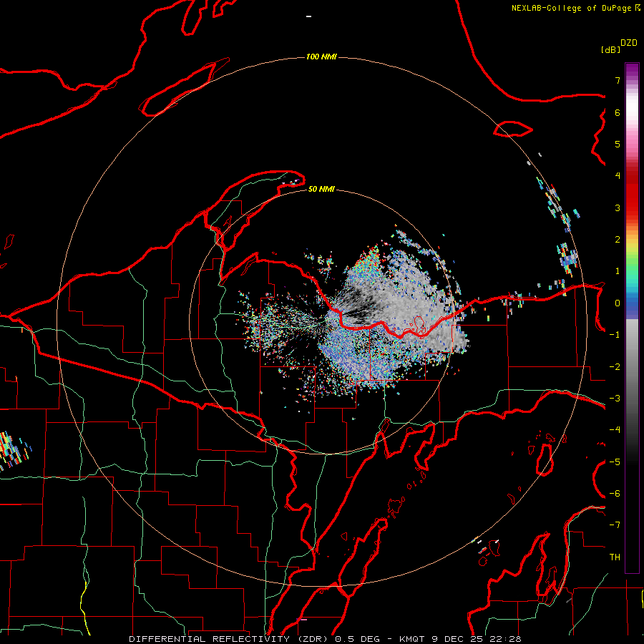Click the ZDR color scale bar
644x644 pixels.
(632, 318)
